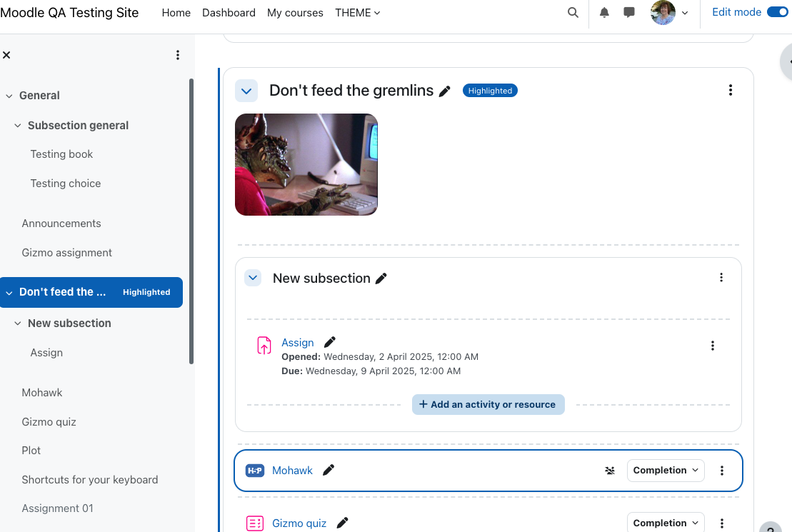Image resolution: width=792 pixels, height=532 pixels.
Task: Open the site search magnifier icon
Action: coord(573,13)
